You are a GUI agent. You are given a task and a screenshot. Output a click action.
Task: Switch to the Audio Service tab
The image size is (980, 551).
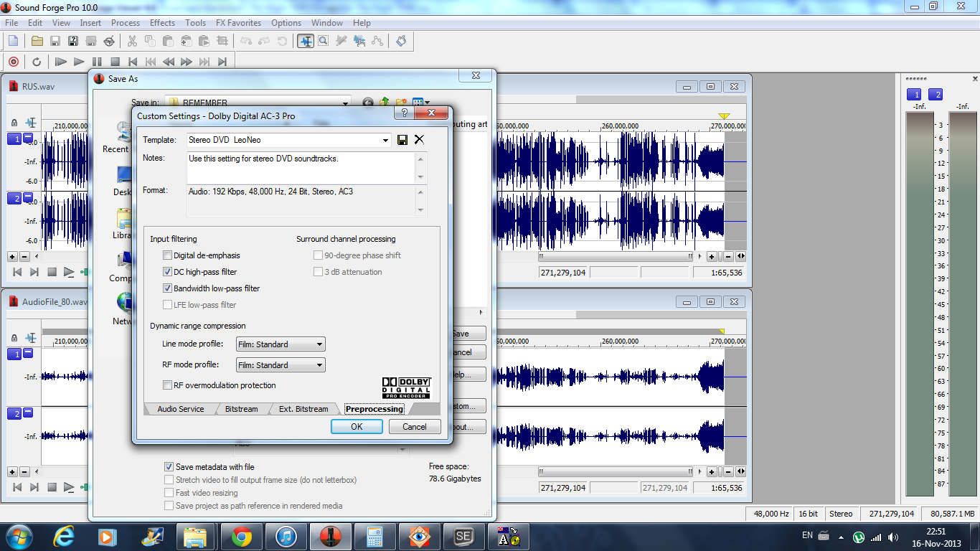(x=181, y=409)
